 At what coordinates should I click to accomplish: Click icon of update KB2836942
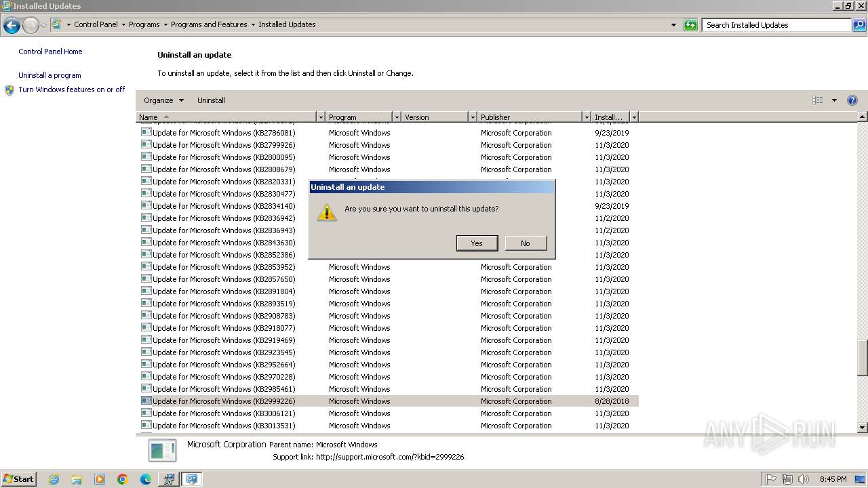pyautogui.click(x=146, y=218)
